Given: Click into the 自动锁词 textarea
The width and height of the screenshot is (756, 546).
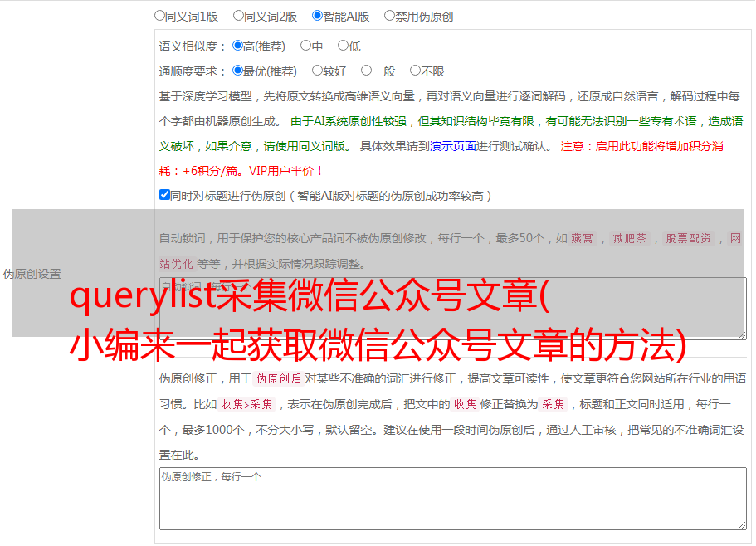Looking at the screenshot, I should click(453, 309).
